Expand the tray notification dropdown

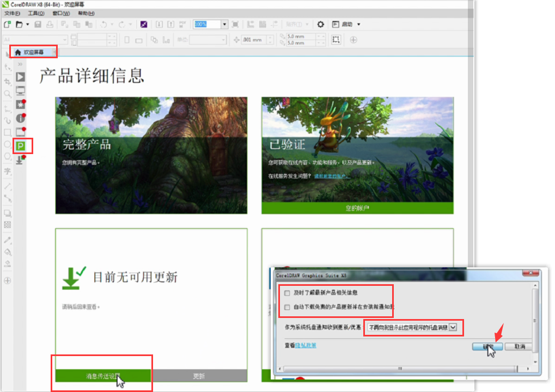(x=452, y=327)
